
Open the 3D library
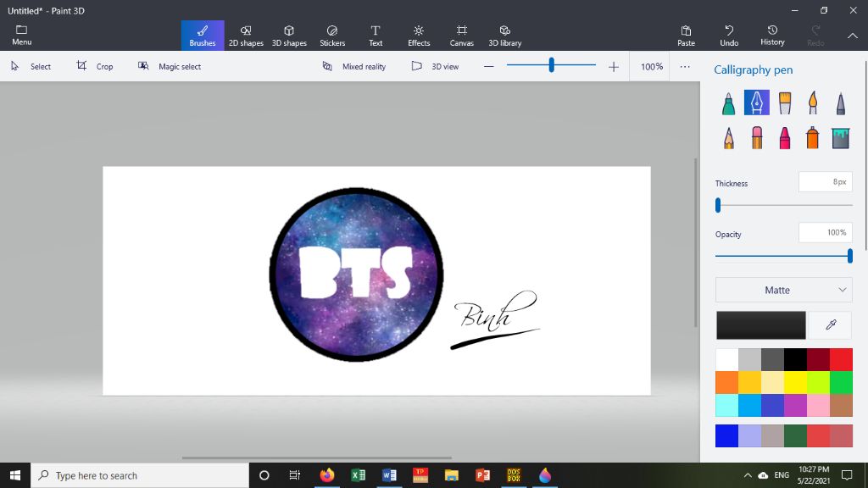click(x=505, y=36)
